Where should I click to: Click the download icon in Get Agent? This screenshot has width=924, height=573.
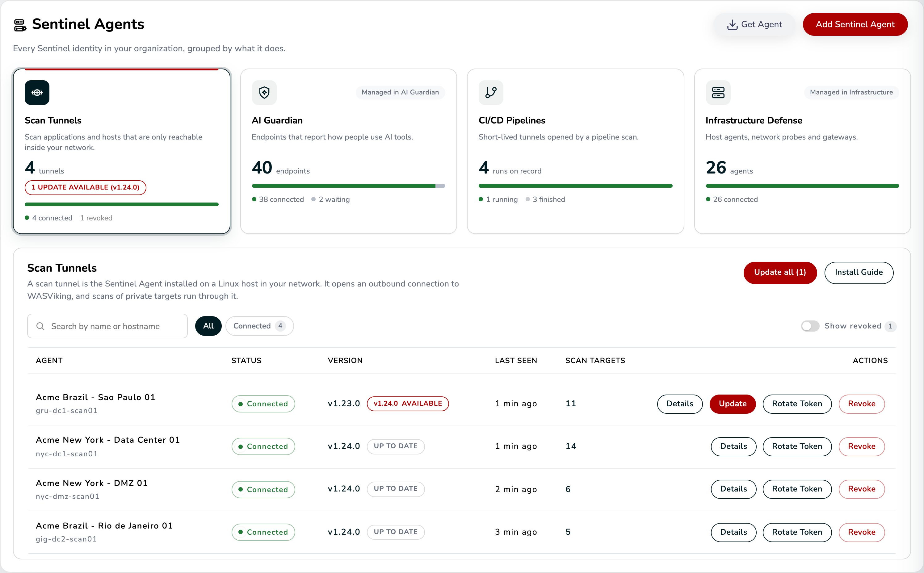click(x=732, y=25)
